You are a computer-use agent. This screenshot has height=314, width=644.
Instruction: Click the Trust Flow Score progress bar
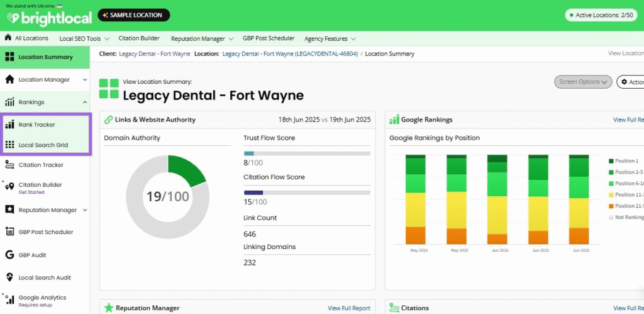tap(307, 154)
